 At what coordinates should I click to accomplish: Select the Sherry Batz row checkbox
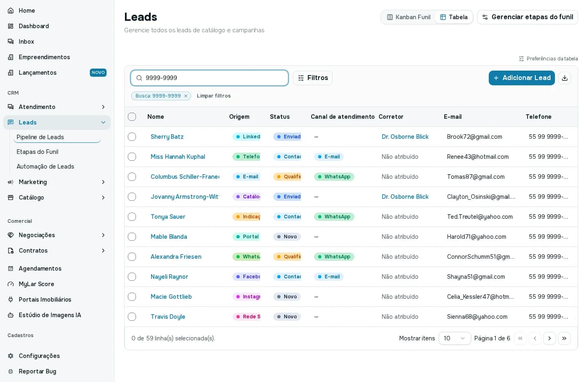132,137
